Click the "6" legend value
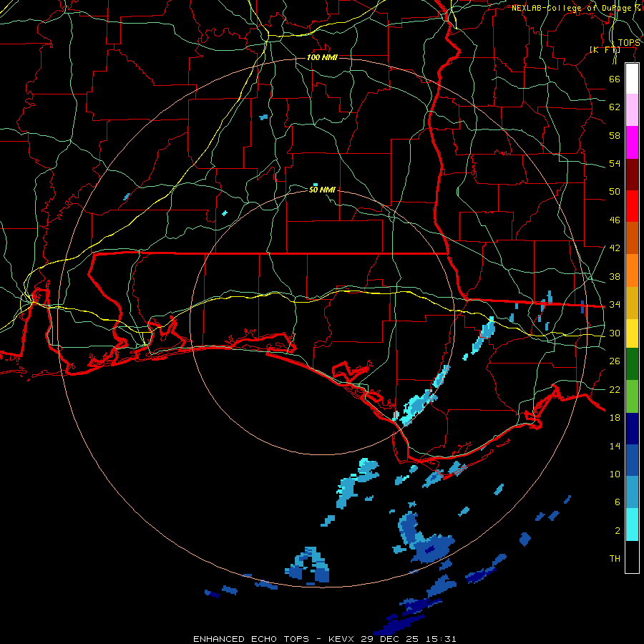The image size is (644, 644). pyautogui.click(x=618, y=502)
